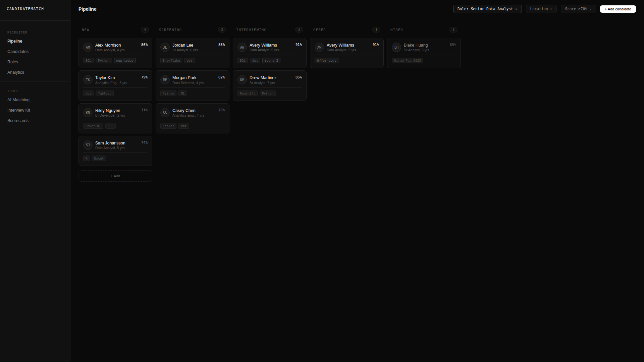644x362 pixels.
Task: Open the AI Matching tool
Action: (18, 100)
